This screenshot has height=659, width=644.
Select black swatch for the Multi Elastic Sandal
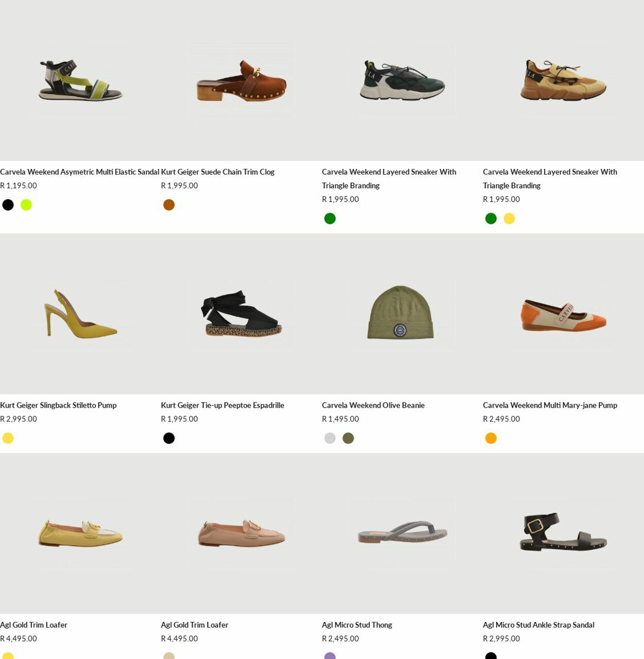(8, 205)
